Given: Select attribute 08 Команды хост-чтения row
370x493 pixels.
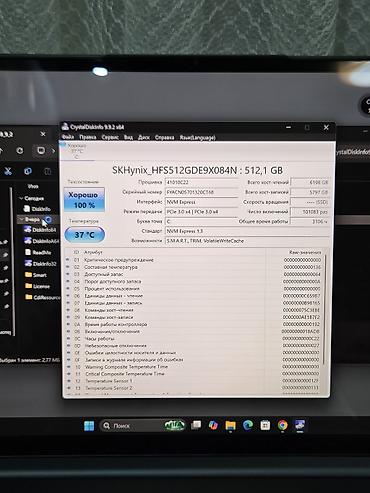Looking at the screenshot, I should click(193, 310).
